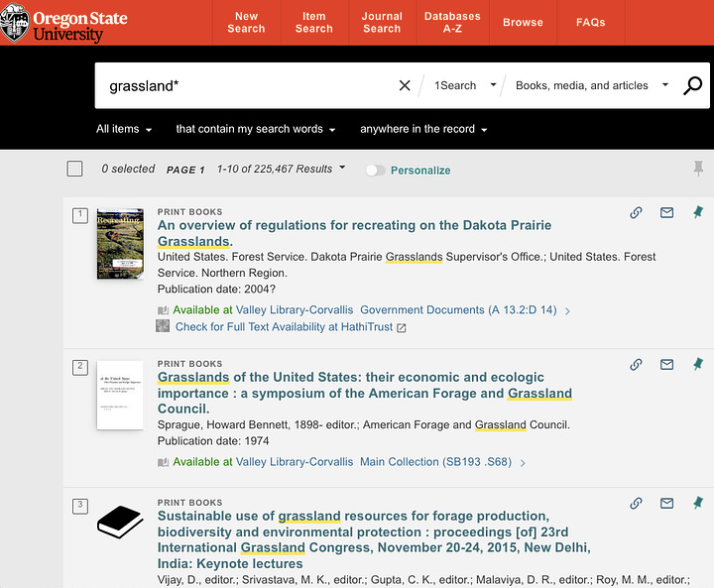Open Item Search in the top menu
This screenshot has width=714, height=588.
click(x=314, y=23)
